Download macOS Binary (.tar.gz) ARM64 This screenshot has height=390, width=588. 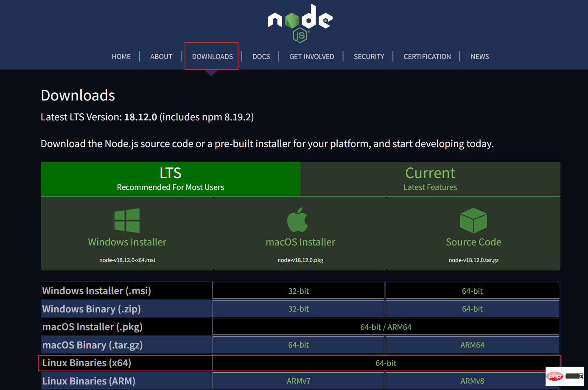click(472, 345)
